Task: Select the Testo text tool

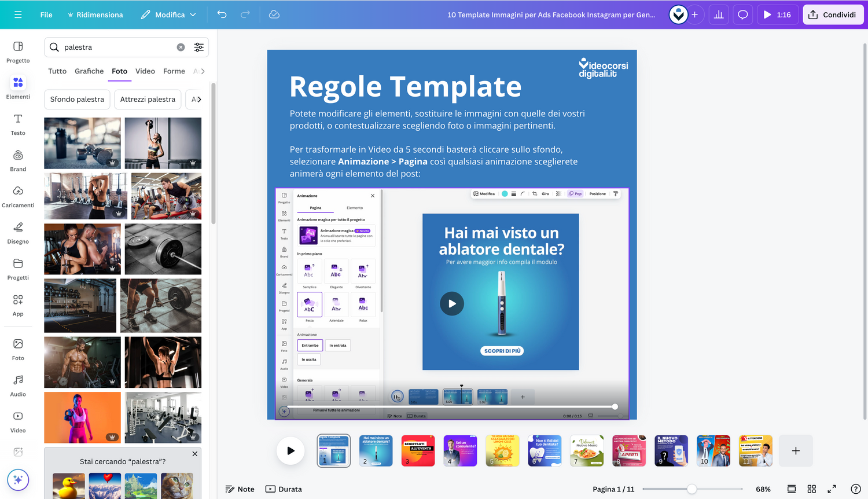Action: [18, 124]
